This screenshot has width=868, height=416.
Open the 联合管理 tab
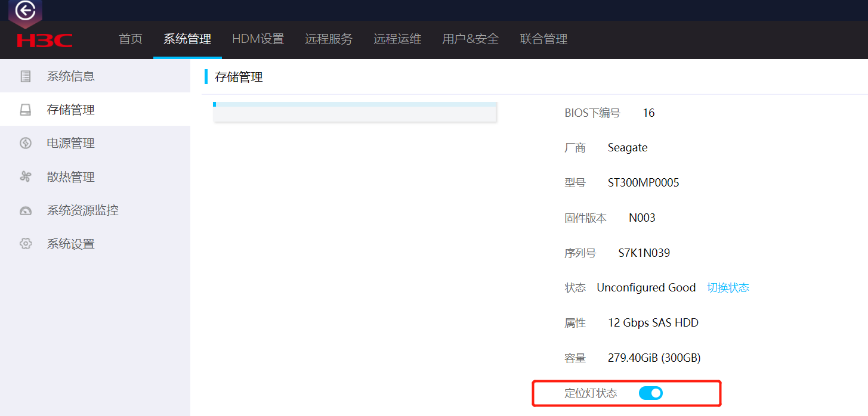pyautogui.click(x=543, y=39)
